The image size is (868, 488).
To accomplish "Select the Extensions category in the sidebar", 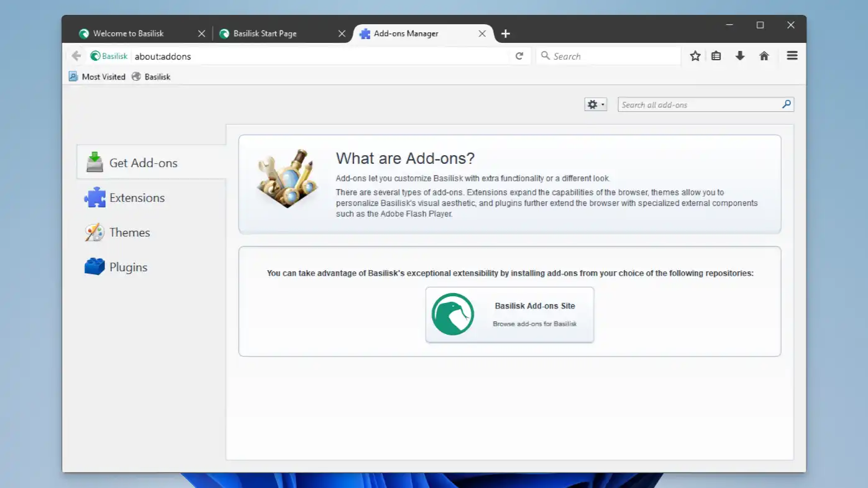I will point(136,197).
